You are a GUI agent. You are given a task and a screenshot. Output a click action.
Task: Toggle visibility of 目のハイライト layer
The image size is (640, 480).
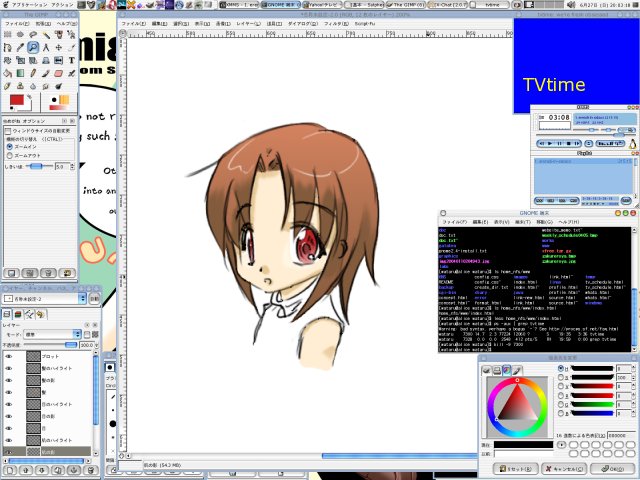(x=9, y=404)
